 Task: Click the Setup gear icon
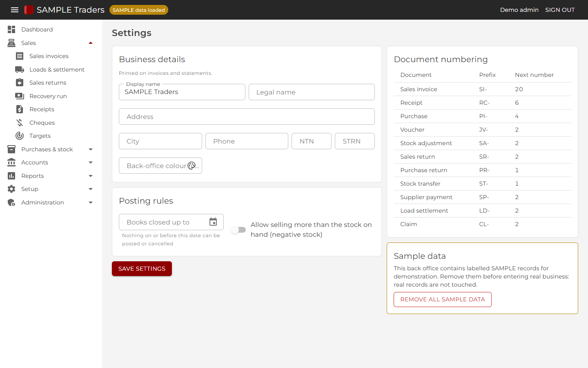(x=11, y=189)
